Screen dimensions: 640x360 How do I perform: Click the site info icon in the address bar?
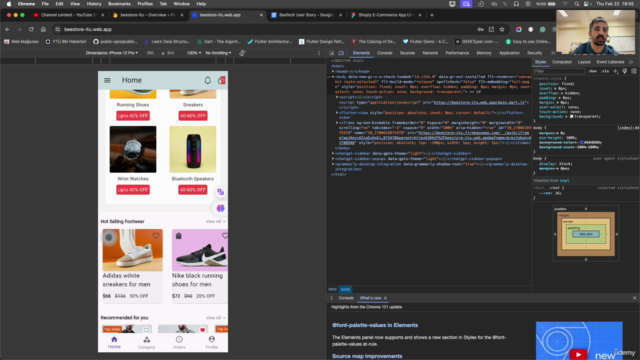pos(58,29)
